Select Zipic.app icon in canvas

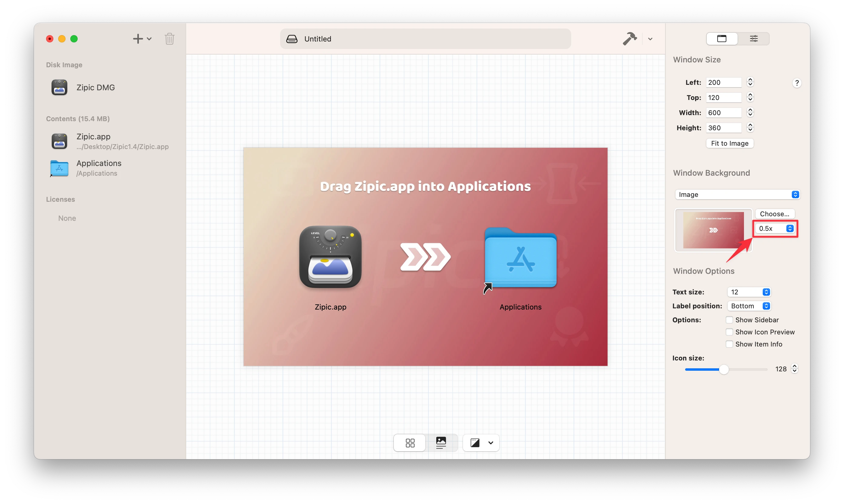(x=330, y=257)
